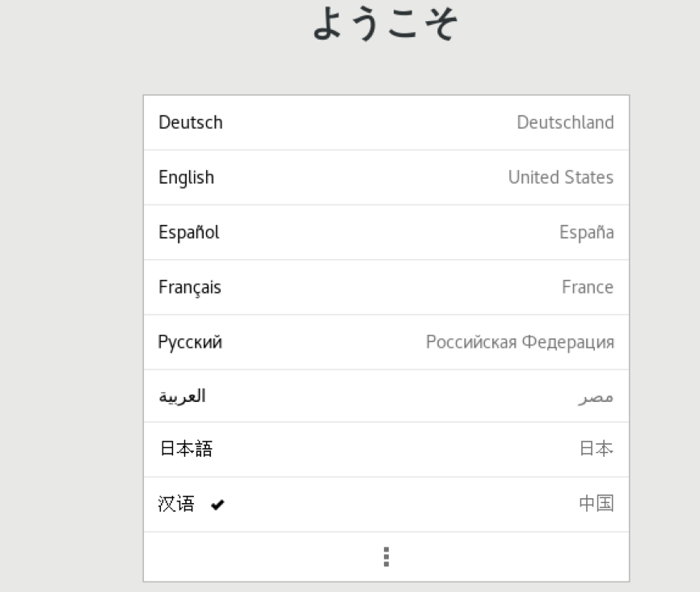
Task: Click the España country label
Action: pos(586,232)
